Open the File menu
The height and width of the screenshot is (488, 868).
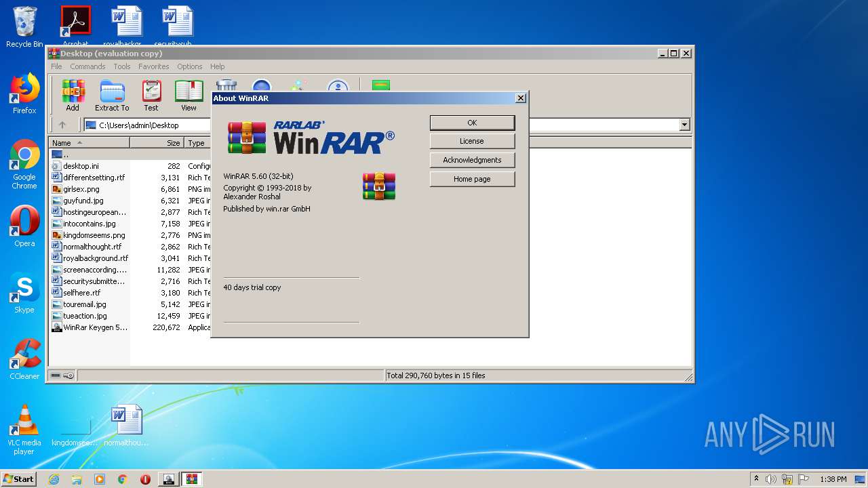56,66
